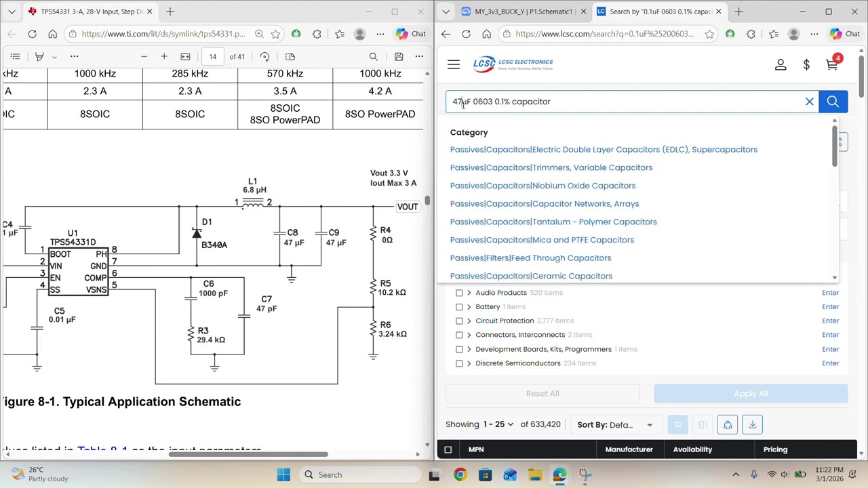Check the Circuit Protection checkbox
The width and height of the screenshot is (868, 488).
[459, 321]
